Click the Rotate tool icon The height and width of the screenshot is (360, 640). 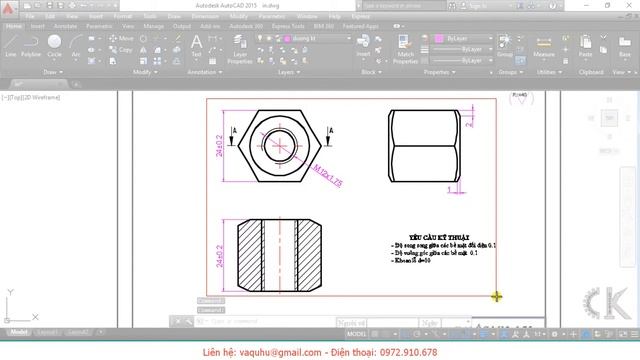pyautogui.click(x=143, y=39)
